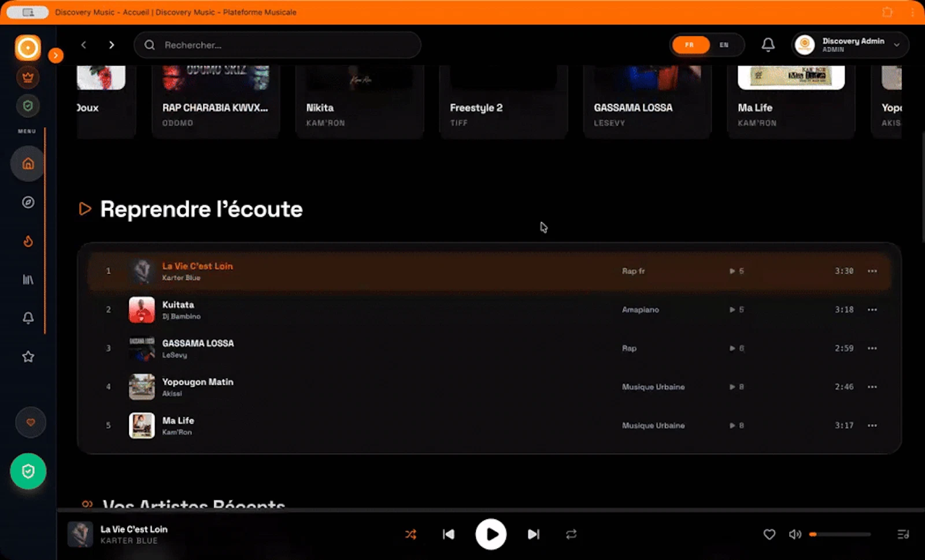
Task: Open more options for GASSAMA LOSSA row
Action: 872,348
